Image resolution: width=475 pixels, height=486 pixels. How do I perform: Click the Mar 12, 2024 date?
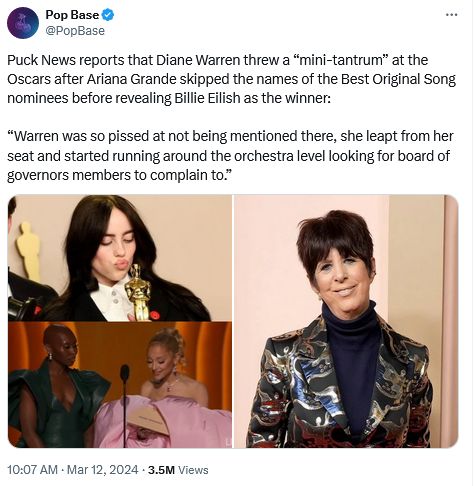(x=102, y=470)
